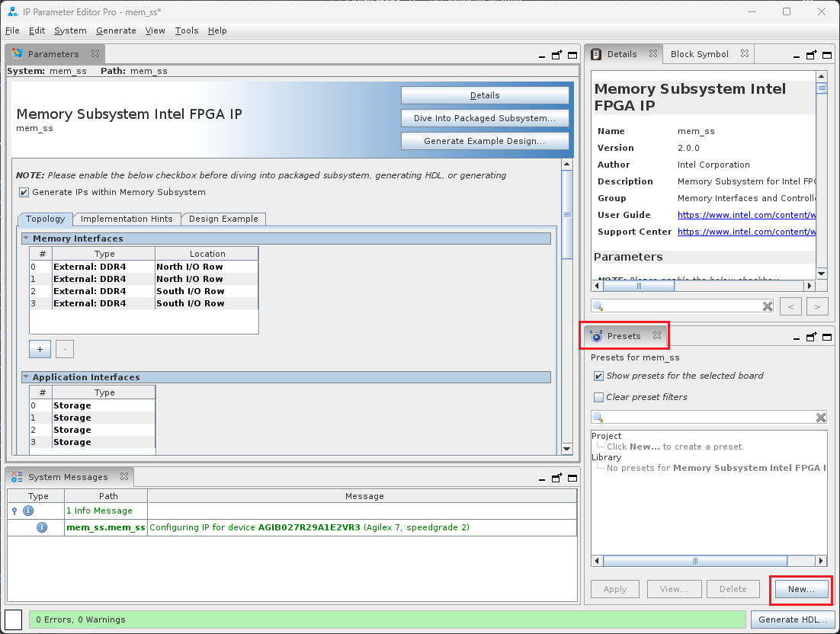Viewport: 840px width, 634px height.
Task: Detach the System Messages panel using the pop-out icon
Action: 557,478
